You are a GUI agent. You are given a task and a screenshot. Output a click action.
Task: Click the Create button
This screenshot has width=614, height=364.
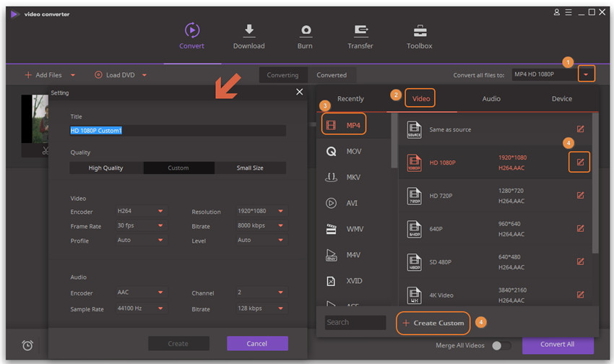click(x=178, y=343)
